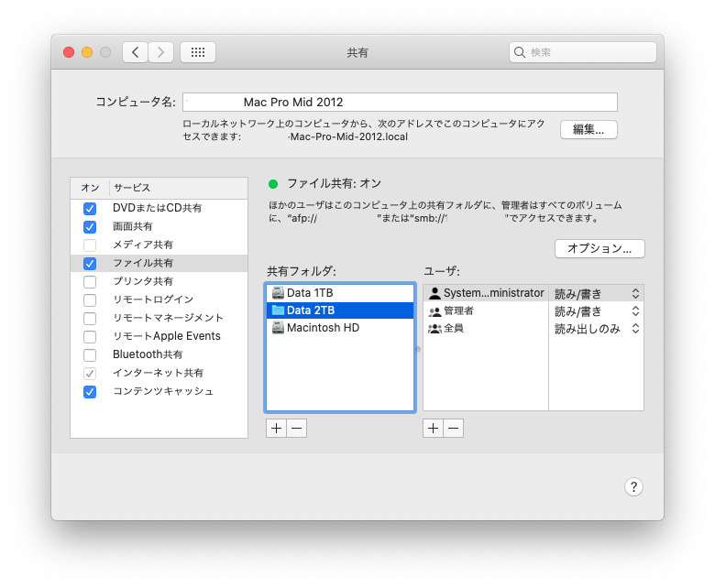Open help with the question mark button
The image size is (715, 588).
pos(633,487)
